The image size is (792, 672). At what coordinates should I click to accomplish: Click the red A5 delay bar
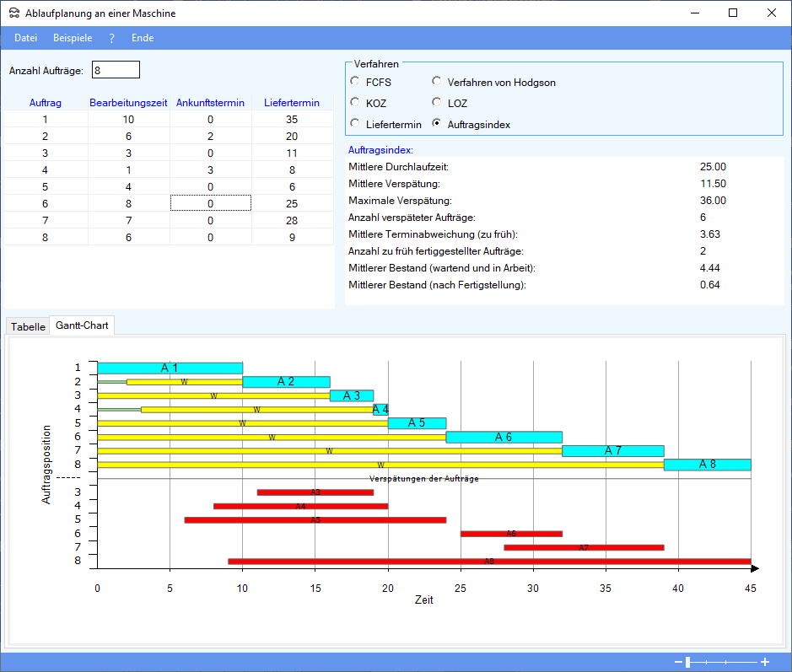[x=315, y=519]
